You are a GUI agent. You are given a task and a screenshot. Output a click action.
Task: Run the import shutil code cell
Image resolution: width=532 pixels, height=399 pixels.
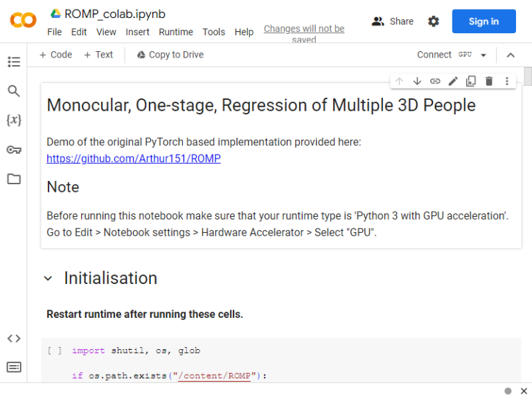click(x=55, y=351)
